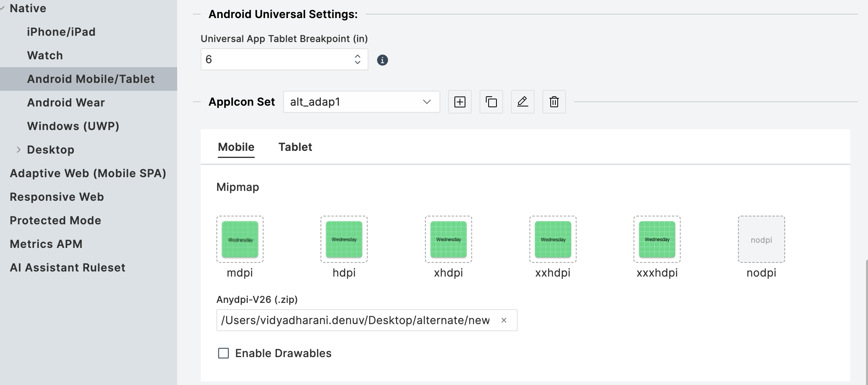
Task: Switch to the Tablet tab
Action: [295, 147]
